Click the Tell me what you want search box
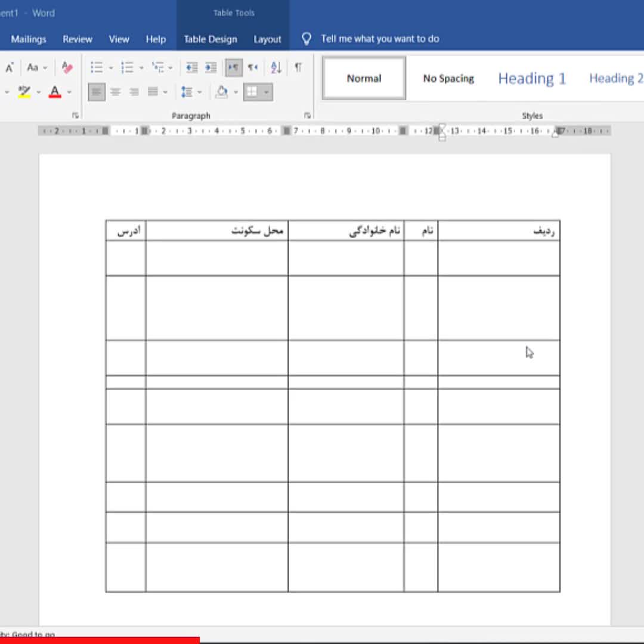 pos(379,39)
